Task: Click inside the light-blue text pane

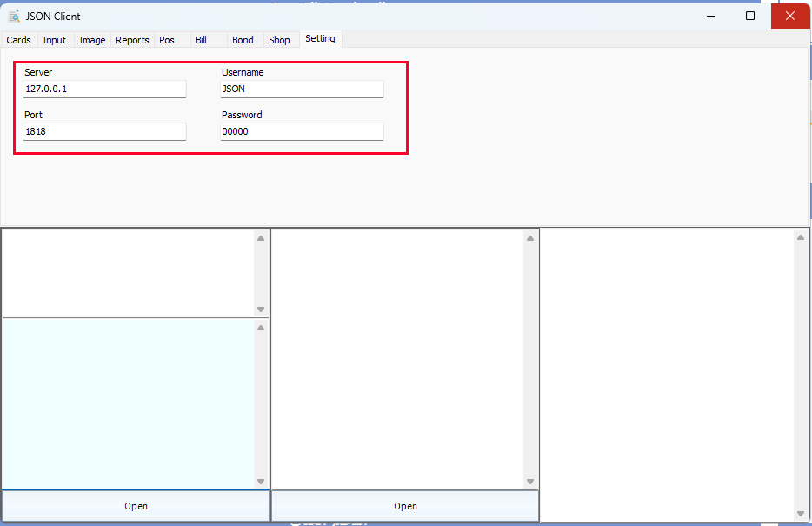Action: (x=129, y=403)
